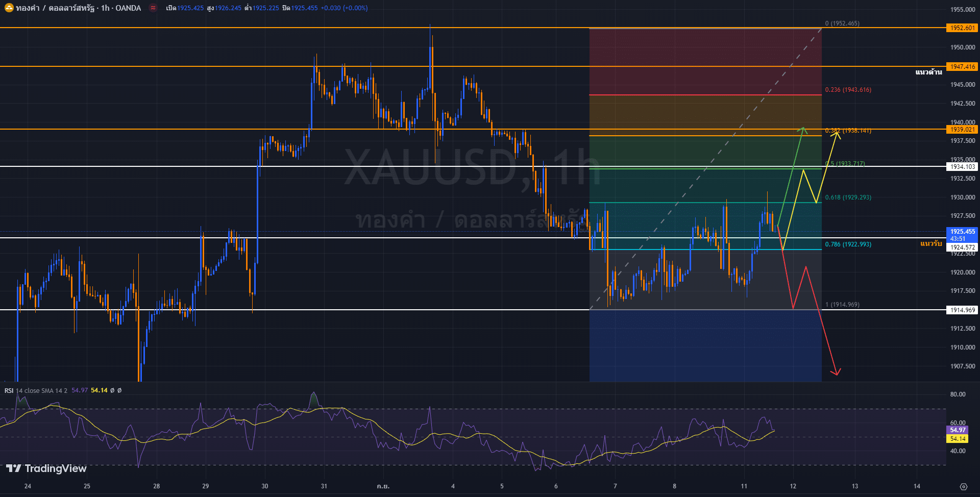Click price axis tick 1910.000
Screen dimensions: 980x497
coord(963,347)
